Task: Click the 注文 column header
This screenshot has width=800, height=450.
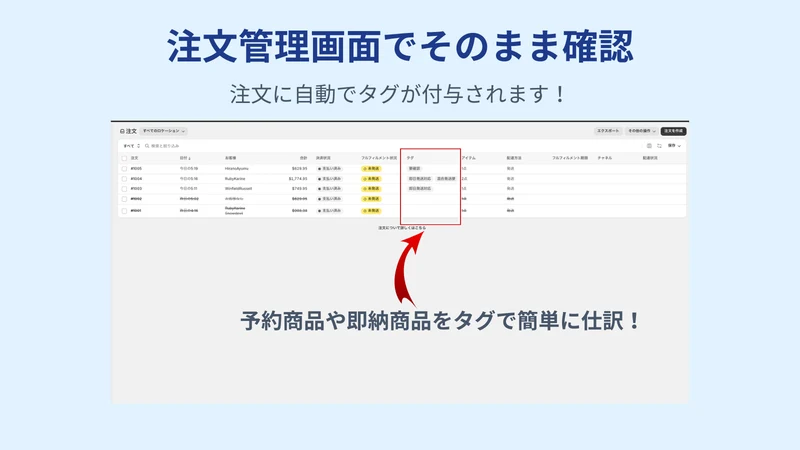Action: [x=135, y=158]
